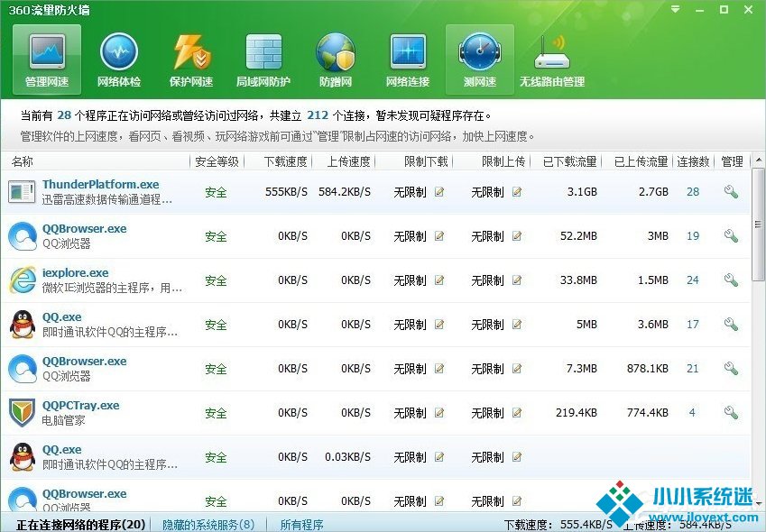Edit upload limit for QQPCTray.exe
766x532 pixels.
517,413
